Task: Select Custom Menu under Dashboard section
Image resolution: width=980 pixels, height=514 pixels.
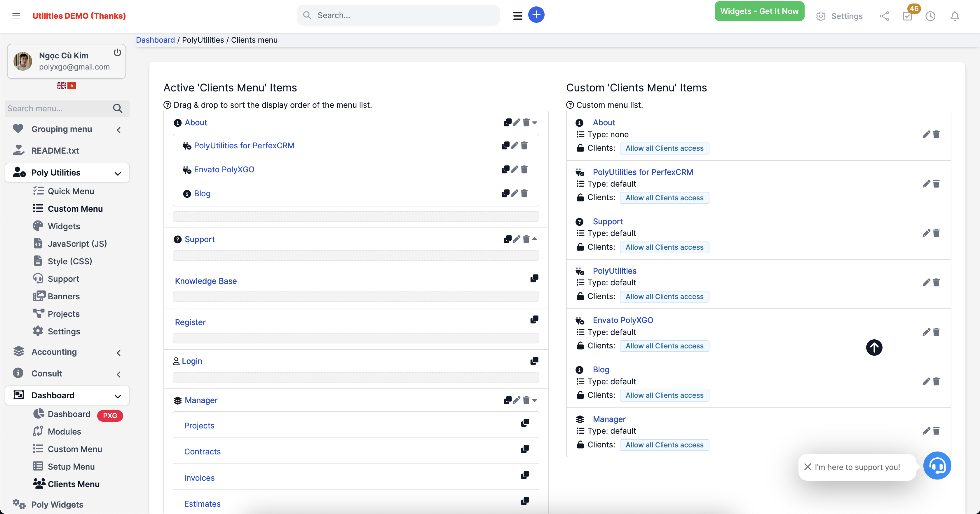Action: click(x=75, y=449)
